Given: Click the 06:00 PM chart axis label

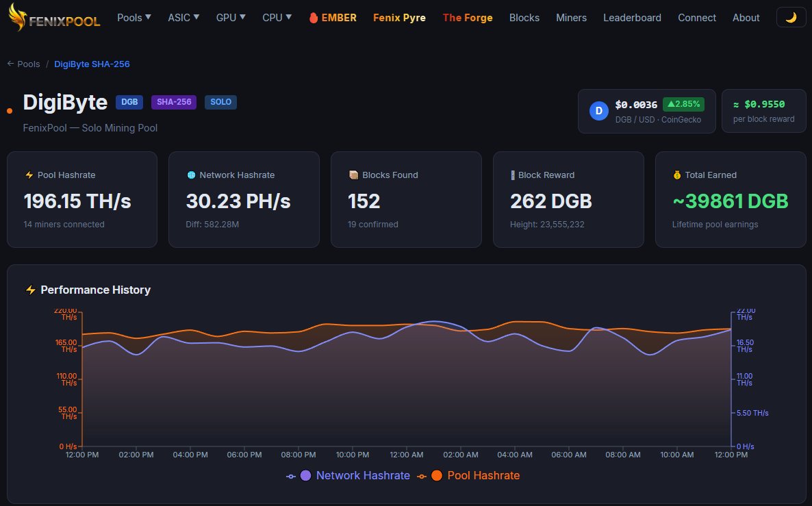Looking at the screenshot, I should tap(244, 455).
